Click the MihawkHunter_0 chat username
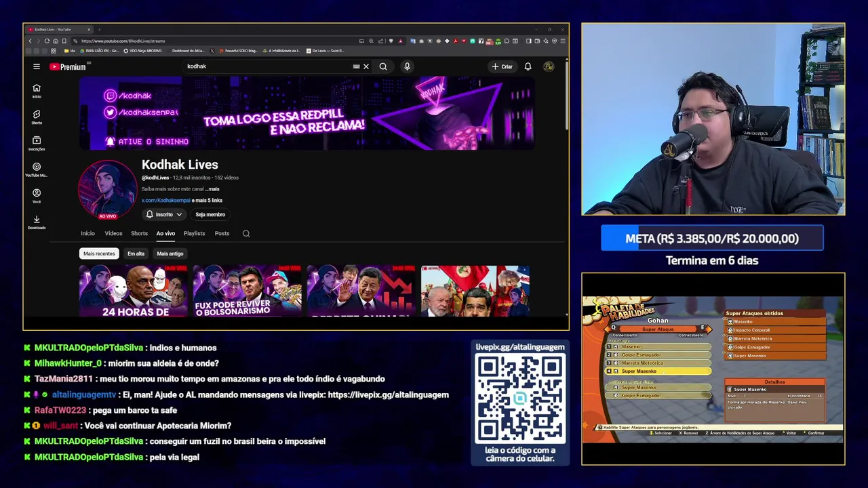 [68, 363]
